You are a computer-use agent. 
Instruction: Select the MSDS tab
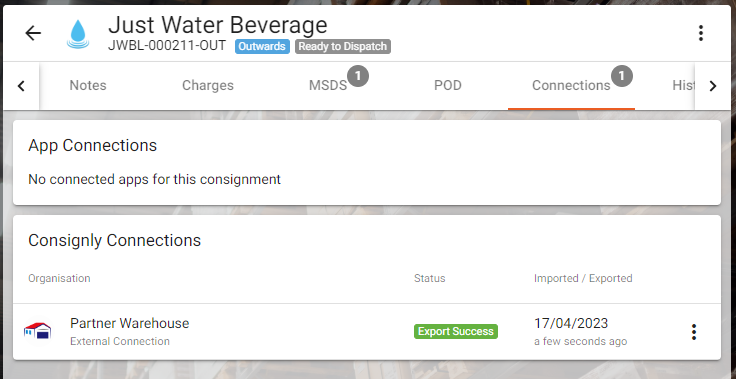(x=328, y=85)
